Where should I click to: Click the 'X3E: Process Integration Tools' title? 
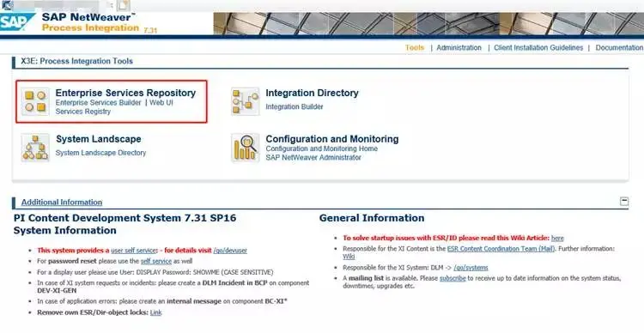(x=76, y=61)
